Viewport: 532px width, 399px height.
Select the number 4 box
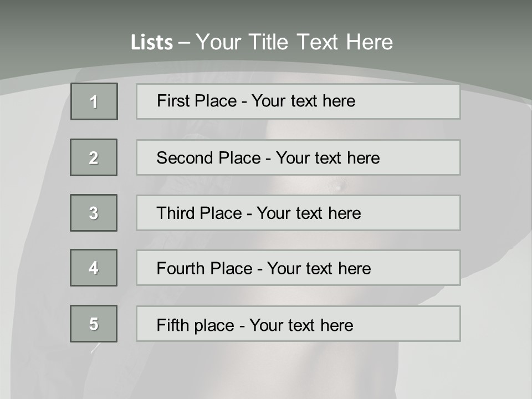tap(94, 268)
